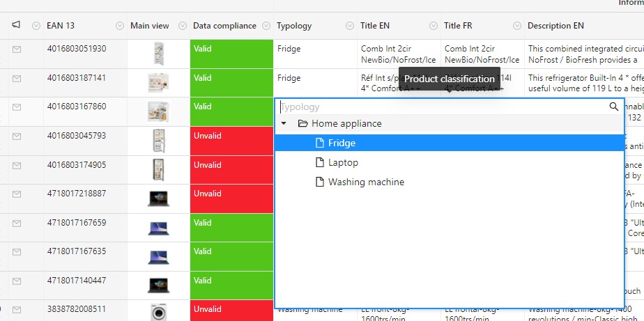Open the Data compliance column dropdown arrow

266,26
